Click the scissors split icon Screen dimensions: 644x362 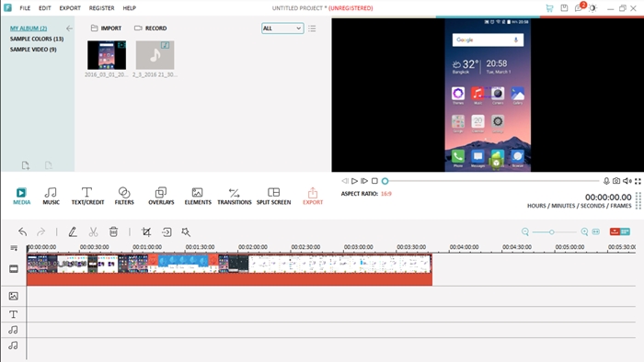pyautogui.click(x=93, y=232)
